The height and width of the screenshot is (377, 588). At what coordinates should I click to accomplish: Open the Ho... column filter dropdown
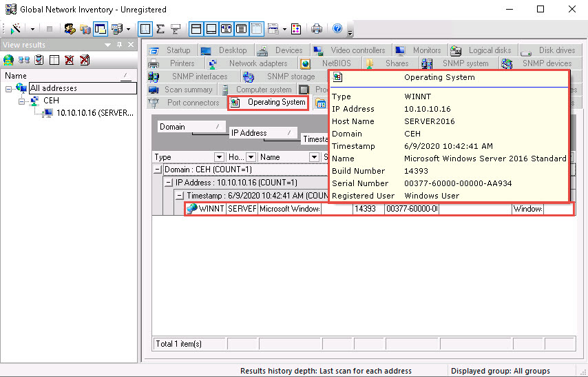(251, 157)
